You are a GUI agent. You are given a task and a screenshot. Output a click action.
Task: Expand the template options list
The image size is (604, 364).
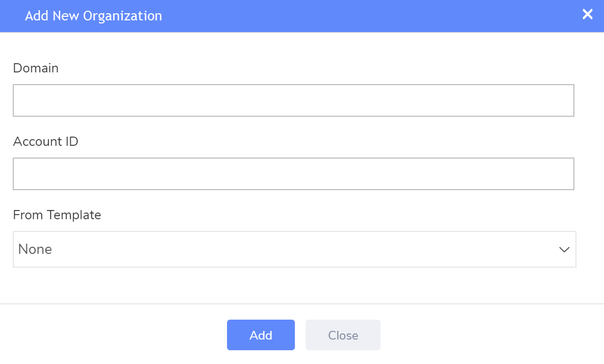pyautogui.click(x=294, y=249)
